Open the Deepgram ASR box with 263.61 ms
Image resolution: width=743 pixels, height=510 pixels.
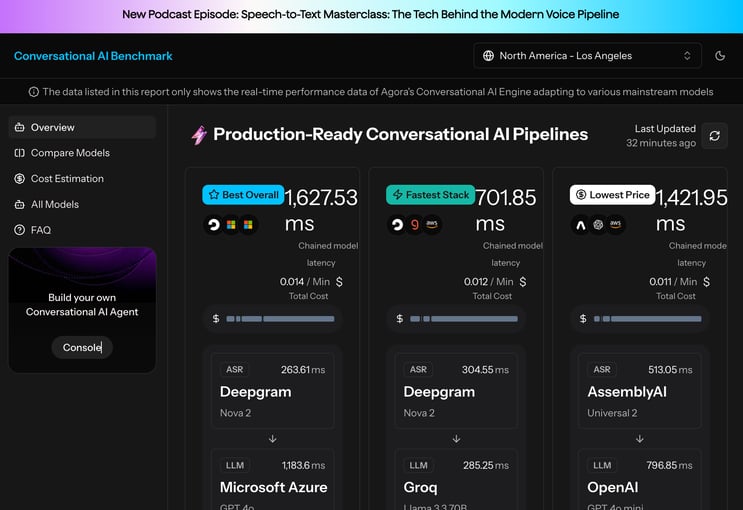(x=272, y=391)
